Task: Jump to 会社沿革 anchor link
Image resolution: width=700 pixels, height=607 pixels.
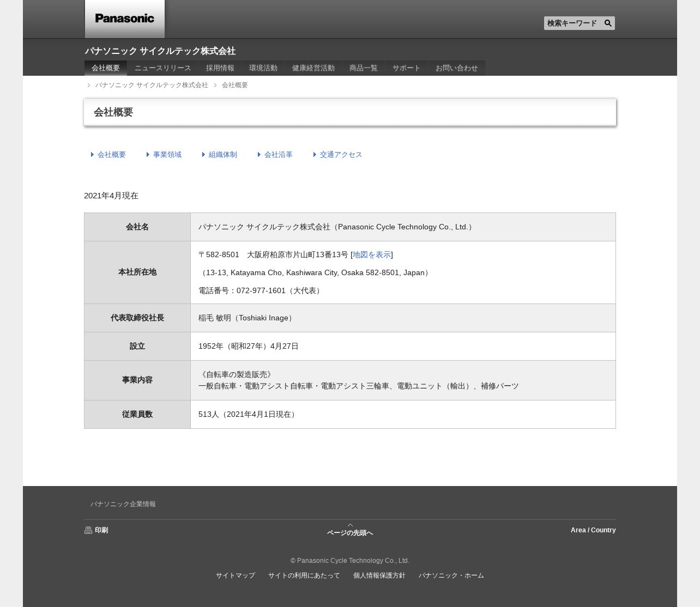Action: (x=279, y=155)
